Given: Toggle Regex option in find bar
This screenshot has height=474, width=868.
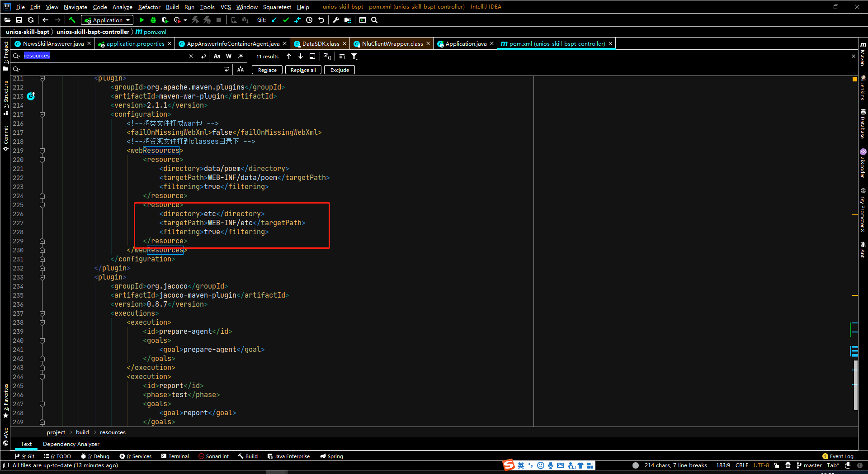Looking at the screenshot, I should (x=241, y=56).
